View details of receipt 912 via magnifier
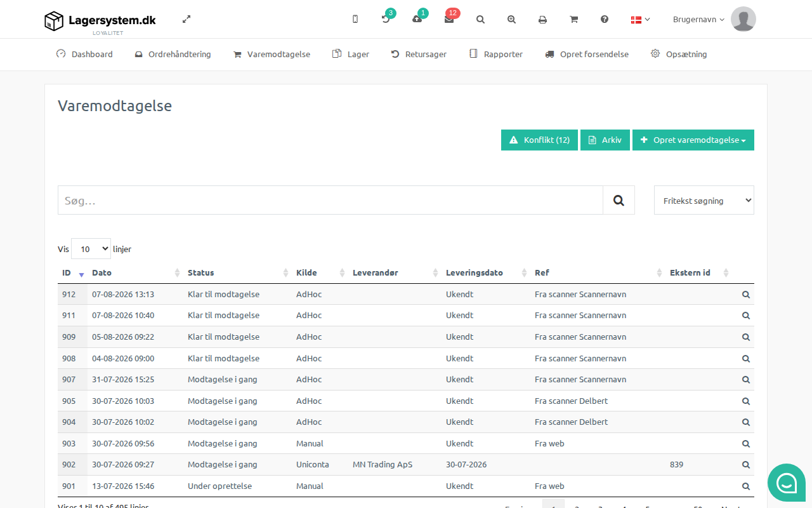812x508 pixels. pyautogui.click(x=746, y=295)
